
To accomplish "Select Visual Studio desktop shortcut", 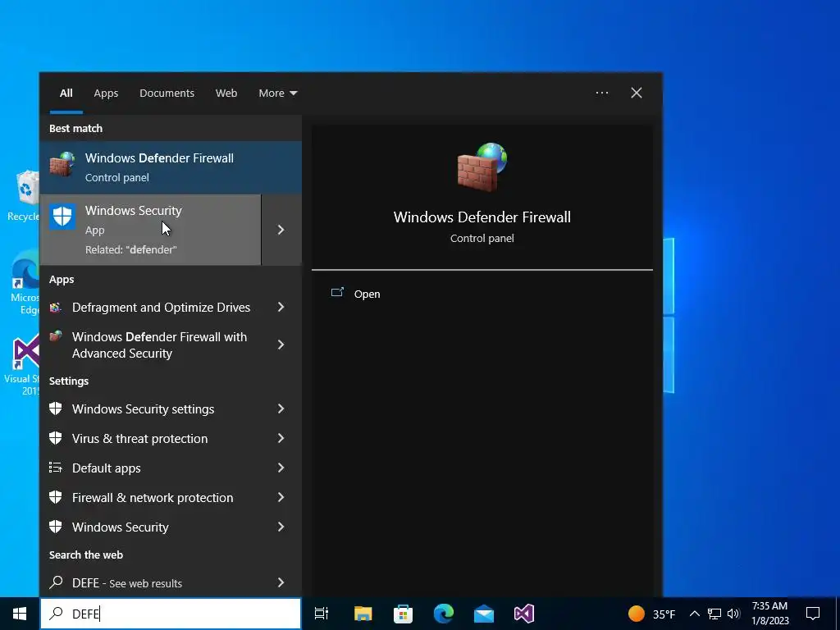I will point(24,364).
